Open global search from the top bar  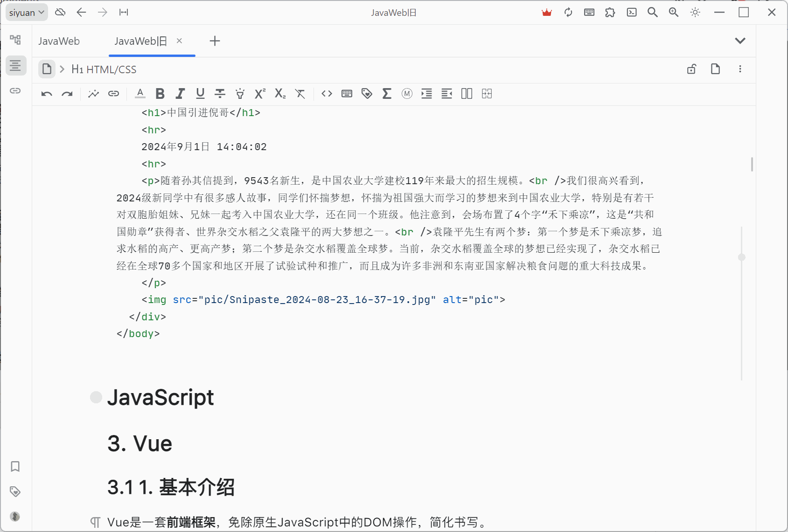pos(652,12)
